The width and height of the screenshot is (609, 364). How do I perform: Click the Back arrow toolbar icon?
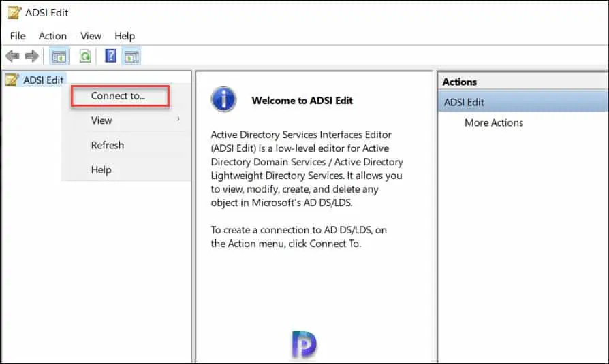pos(12,56)
